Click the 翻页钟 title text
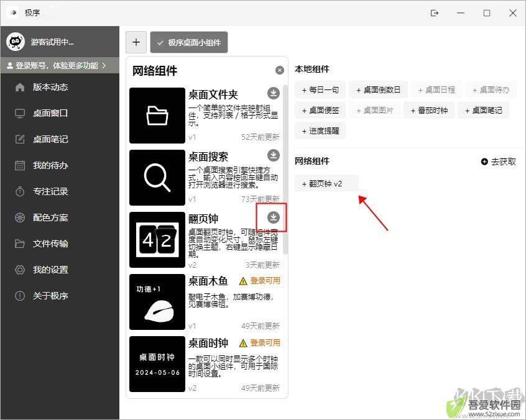 click(203, 219)
